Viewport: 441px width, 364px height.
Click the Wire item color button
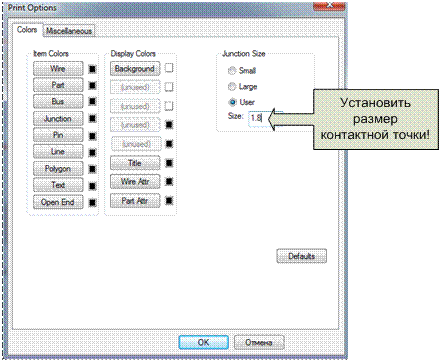pyautogui.click(x=58, y=69)
